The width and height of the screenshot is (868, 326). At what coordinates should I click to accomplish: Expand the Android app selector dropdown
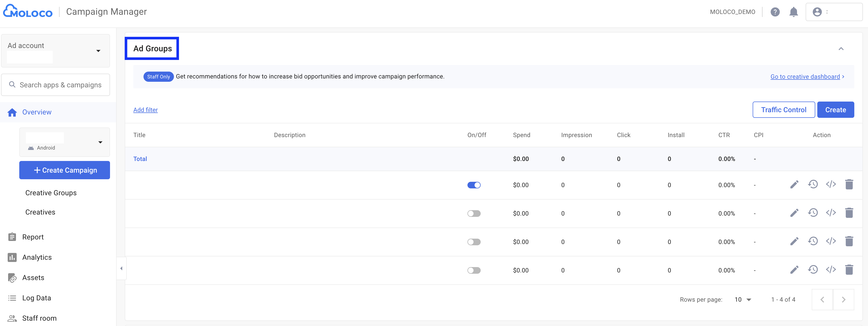(x=100, y=142)
